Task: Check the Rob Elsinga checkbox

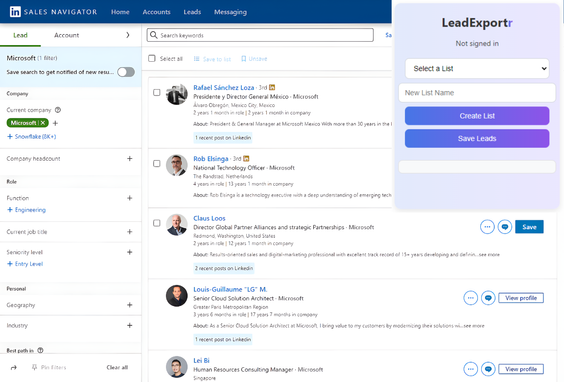Action: [156, 164]
